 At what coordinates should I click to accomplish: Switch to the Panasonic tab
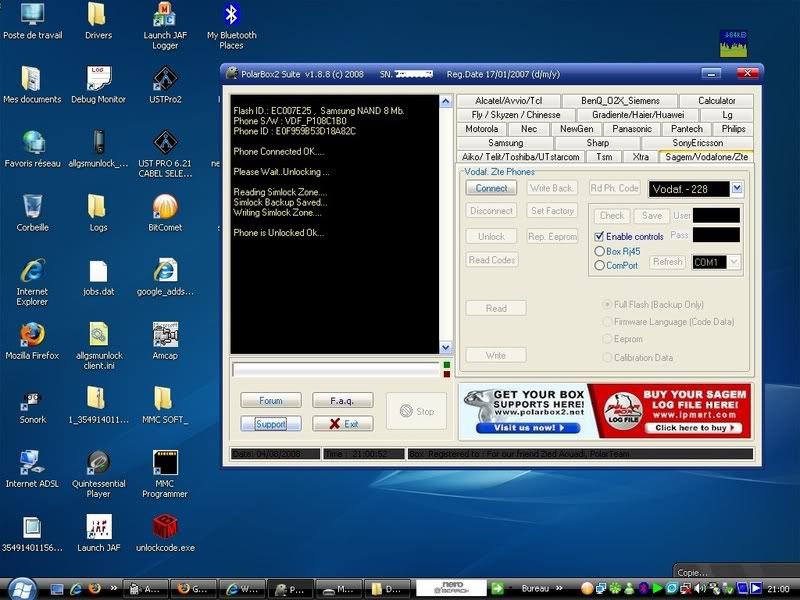pos(632,129)
